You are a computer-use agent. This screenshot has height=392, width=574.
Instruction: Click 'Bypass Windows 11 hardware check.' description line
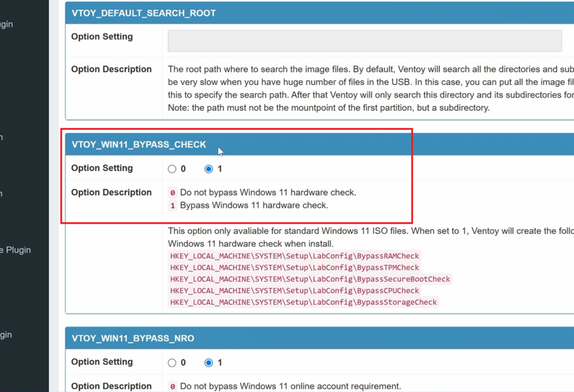point(254,205)
